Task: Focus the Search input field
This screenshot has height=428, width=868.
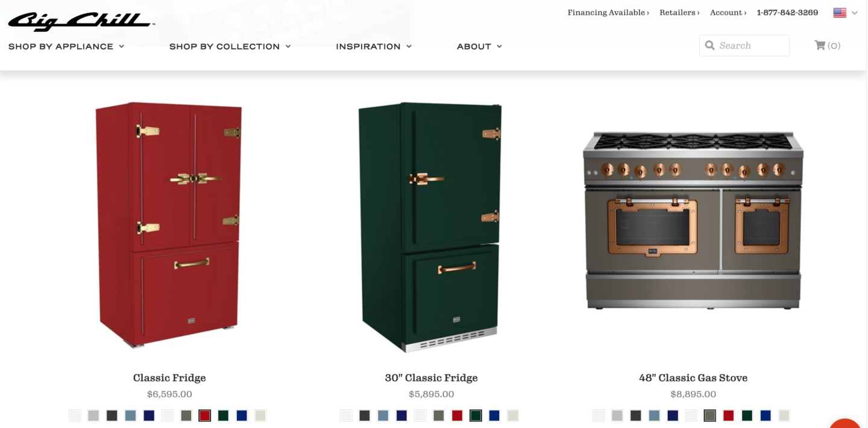Action: pos(744,46)
